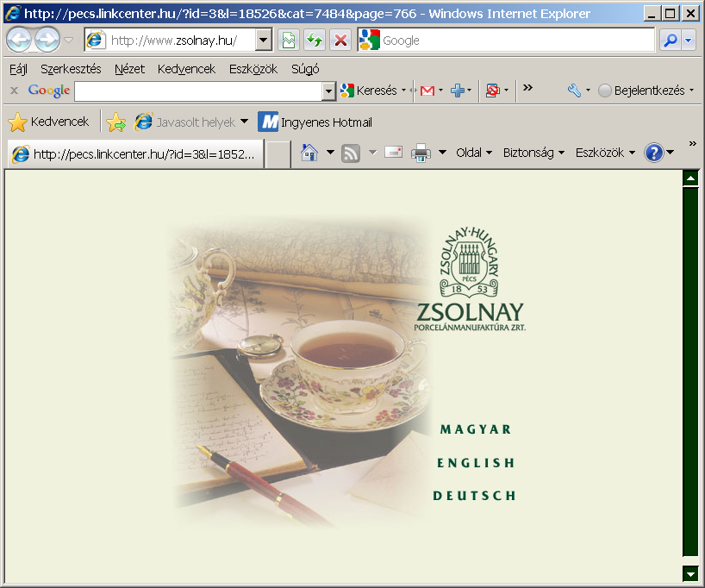Image resolution: width=705 pixels, height=588 pixels.
Task: Select MAGYAR language link
Action: point(476,429)
